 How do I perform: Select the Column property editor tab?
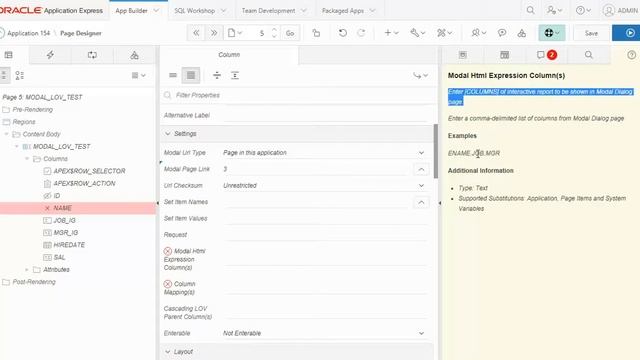pos(229,55)
